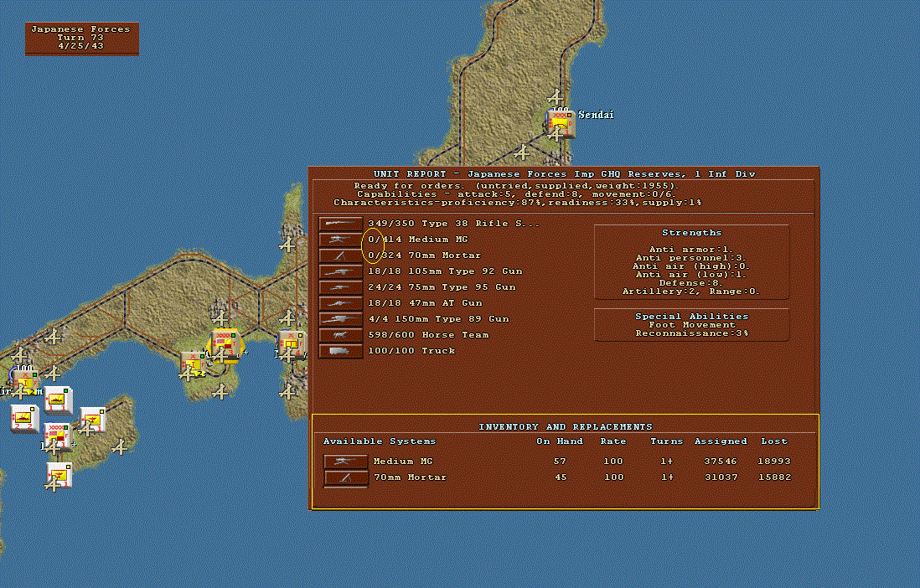Image resolution: width=920 pixels, height=588 pixels.
Task: Click the Horse Team equipment icon
Action: tap(340, 334)
